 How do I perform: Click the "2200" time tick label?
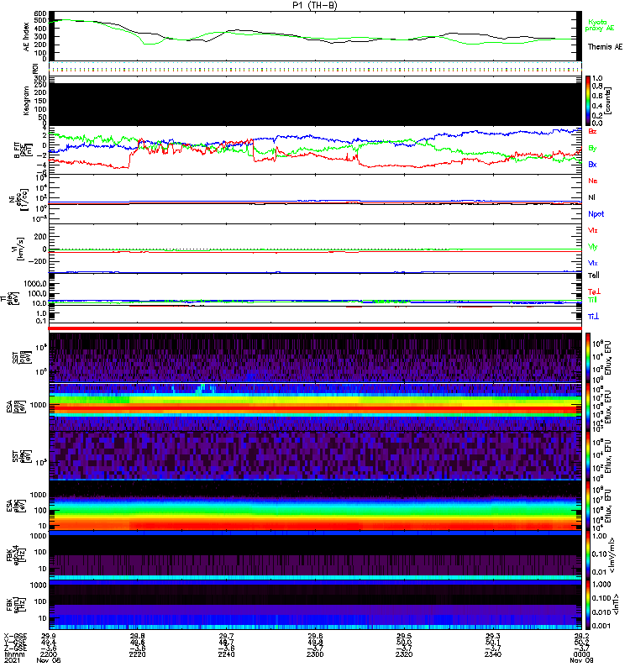pyautogui.click(x=48, y=654)
